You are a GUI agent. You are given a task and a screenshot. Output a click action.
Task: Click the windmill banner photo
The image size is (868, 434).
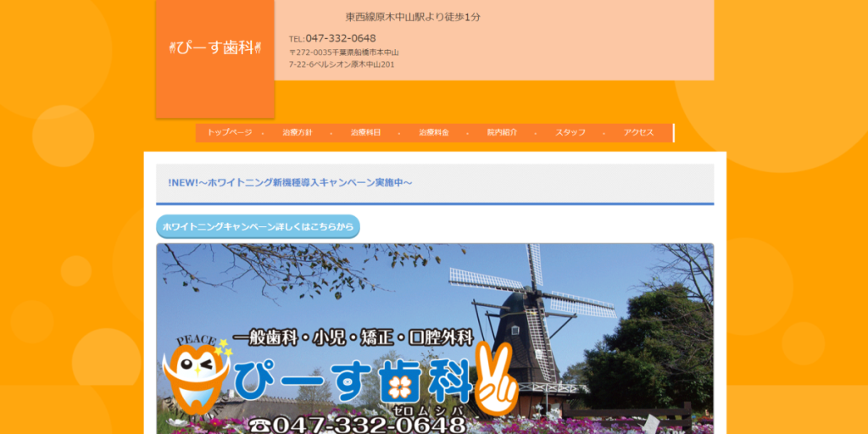pyautogui.click(x=435, y=339)
